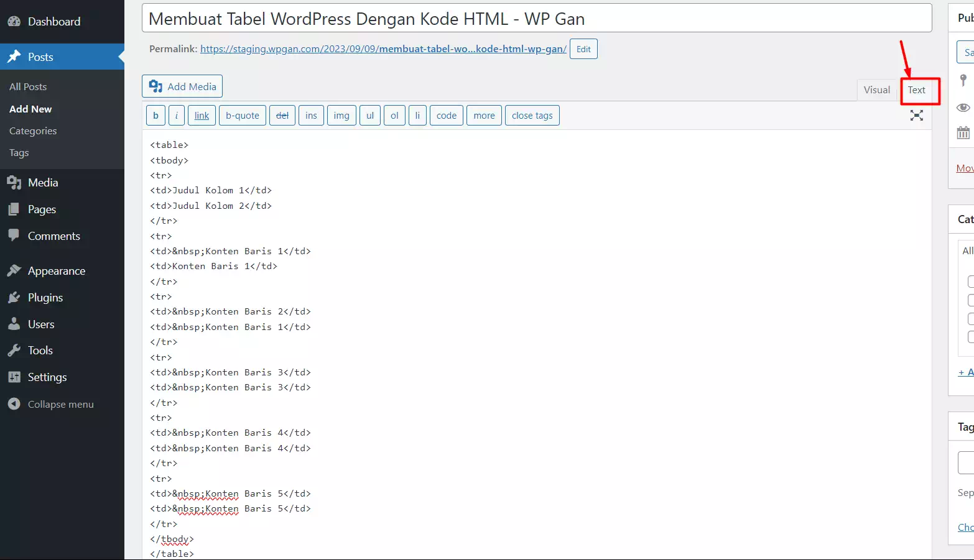Edit the post title field
Viewport: 974px width, 560px height.
pos(537,19)
